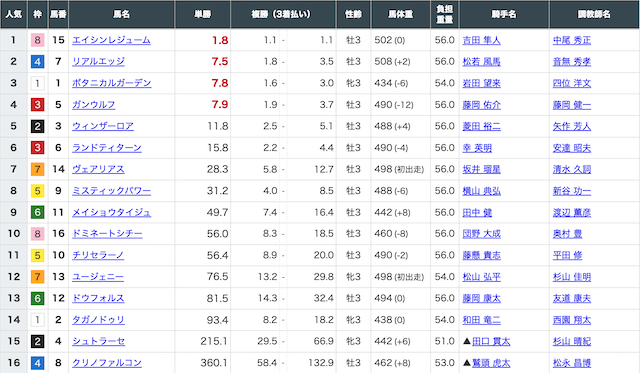The image size is (640, 373).
Task: Click jockey 団野 大成
Action: click(481, 234)
